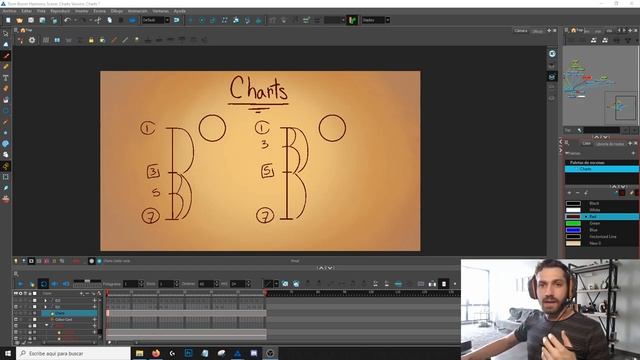Click the play button in timeline toolbar
This screenshot has width=640, height=360.
[x=20, y=284]
